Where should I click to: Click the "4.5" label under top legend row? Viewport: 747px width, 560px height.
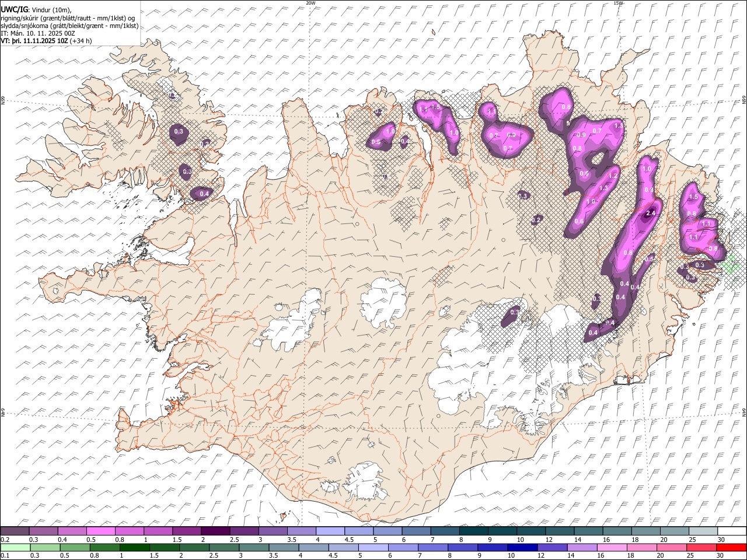point(349,540)
